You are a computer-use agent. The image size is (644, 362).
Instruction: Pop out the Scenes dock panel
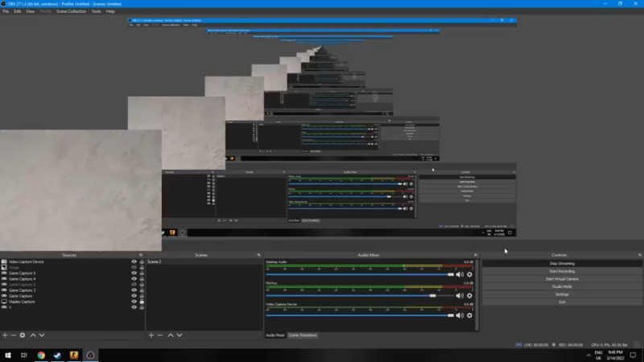pos(258,255)
